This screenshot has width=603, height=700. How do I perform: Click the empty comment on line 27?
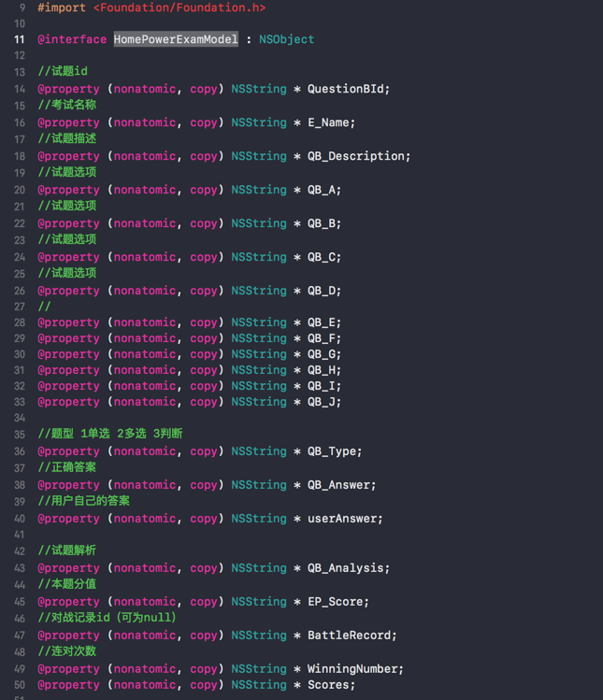44,307
